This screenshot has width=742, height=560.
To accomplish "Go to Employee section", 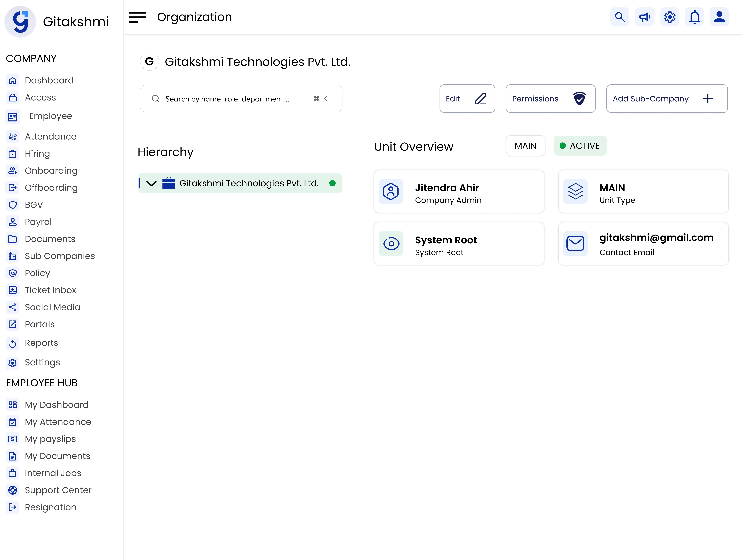I will coord(51,116).
